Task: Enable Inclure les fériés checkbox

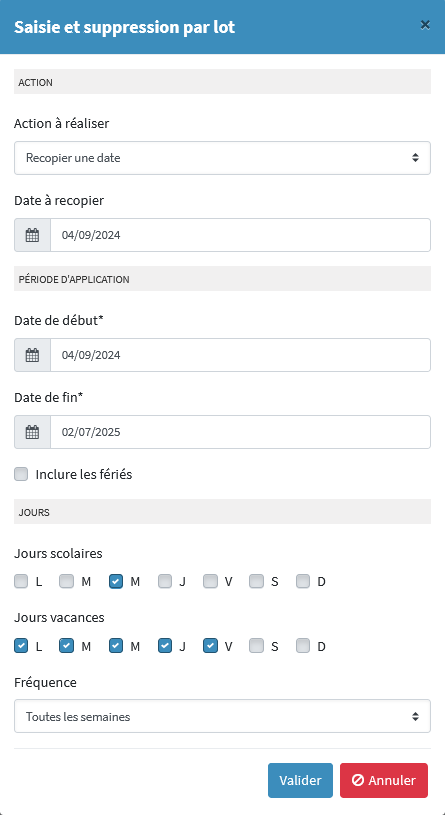Action: pos(21,474)
